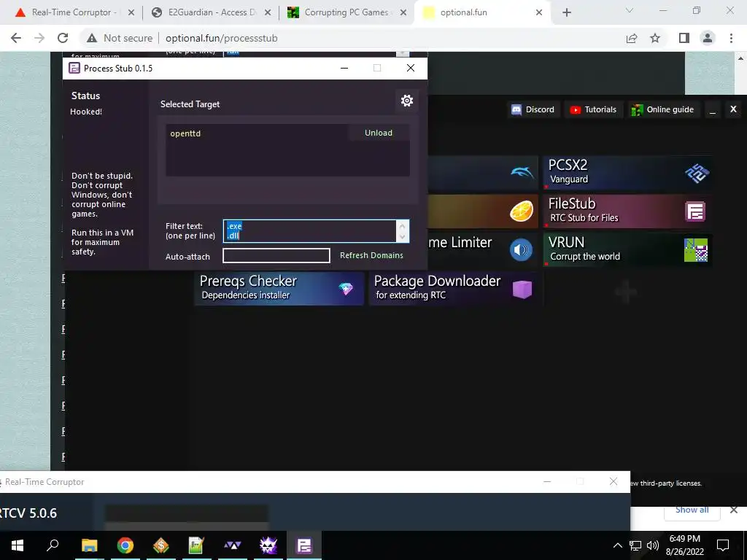
Task: Open a new browser tab
Action: (x=566, y=12)
